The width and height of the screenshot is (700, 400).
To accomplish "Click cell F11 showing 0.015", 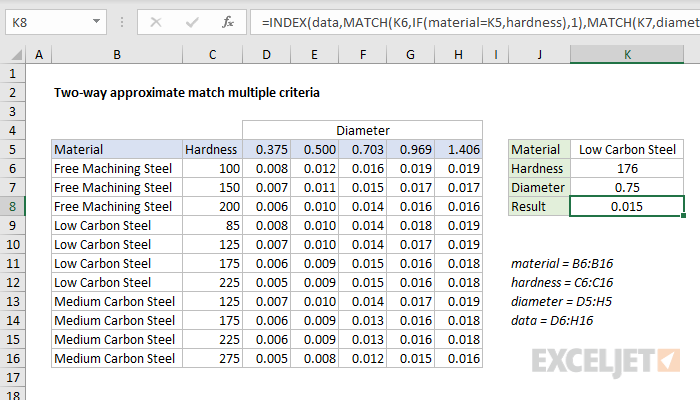I will click(x=362, y=263).
